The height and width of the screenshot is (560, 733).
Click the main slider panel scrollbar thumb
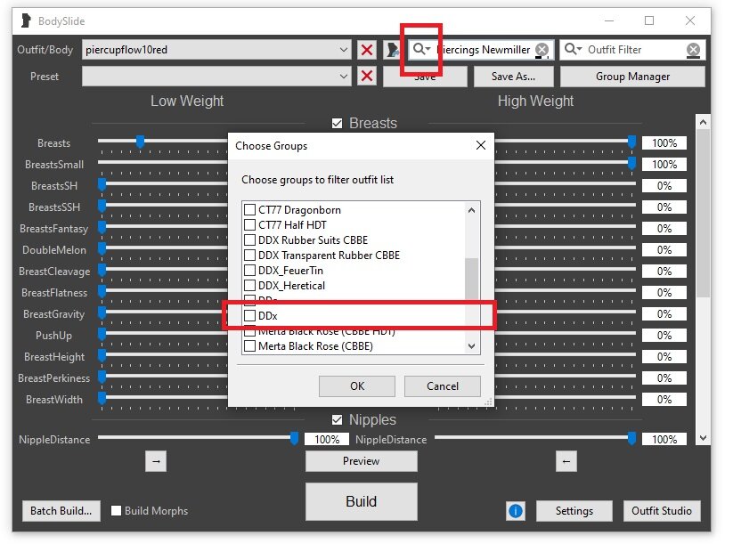coord(703,213)
